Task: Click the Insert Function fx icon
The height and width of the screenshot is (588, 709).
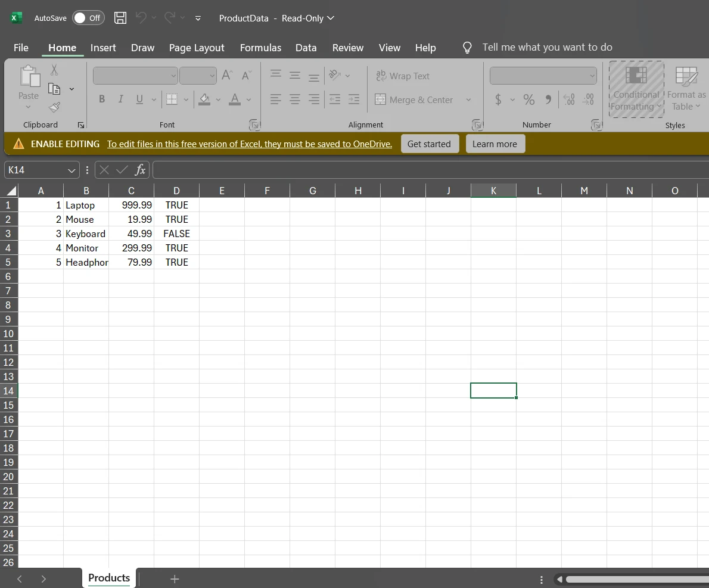Action: [140, 170]
